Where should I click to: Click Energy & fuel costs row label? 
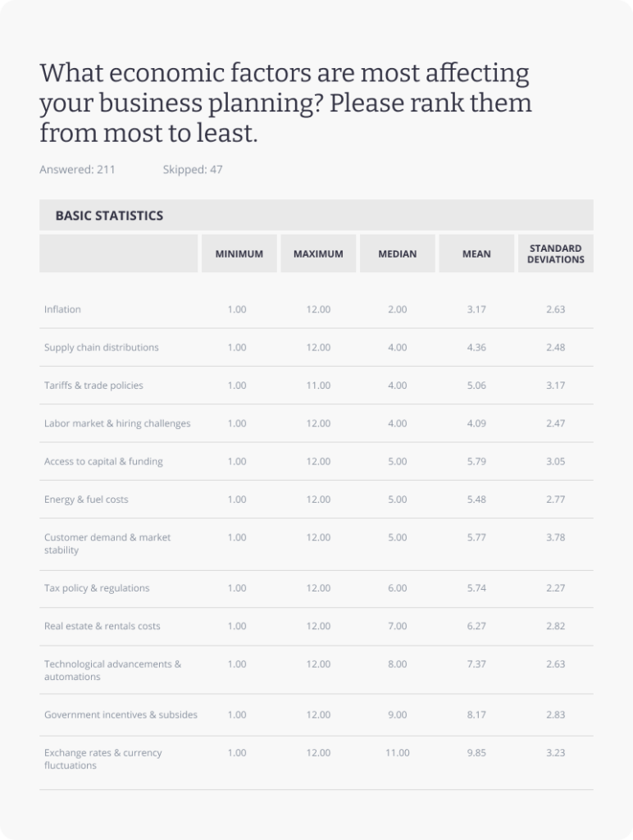[x=86, y=500]
